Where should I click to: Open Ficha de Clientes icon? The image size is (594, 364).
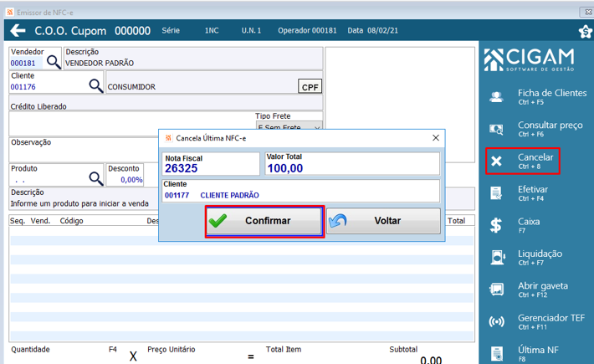click(496, 97)
